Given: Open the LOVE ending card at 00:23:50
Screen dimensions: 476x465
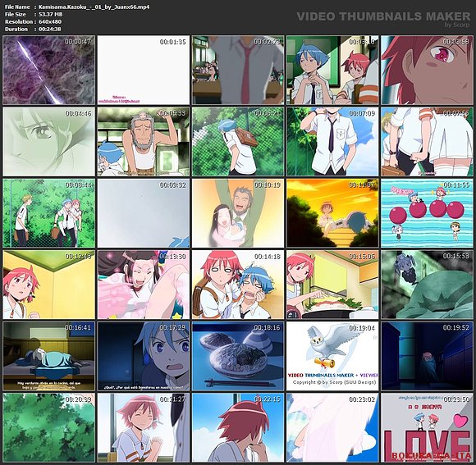Looking at the screenshot, I should pos(427,428).
